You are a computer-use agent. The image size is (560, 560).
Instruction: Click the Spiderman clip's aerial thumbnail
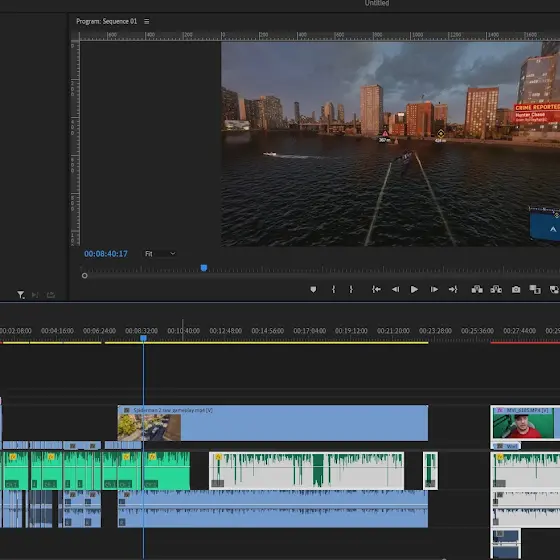(149, 427)
